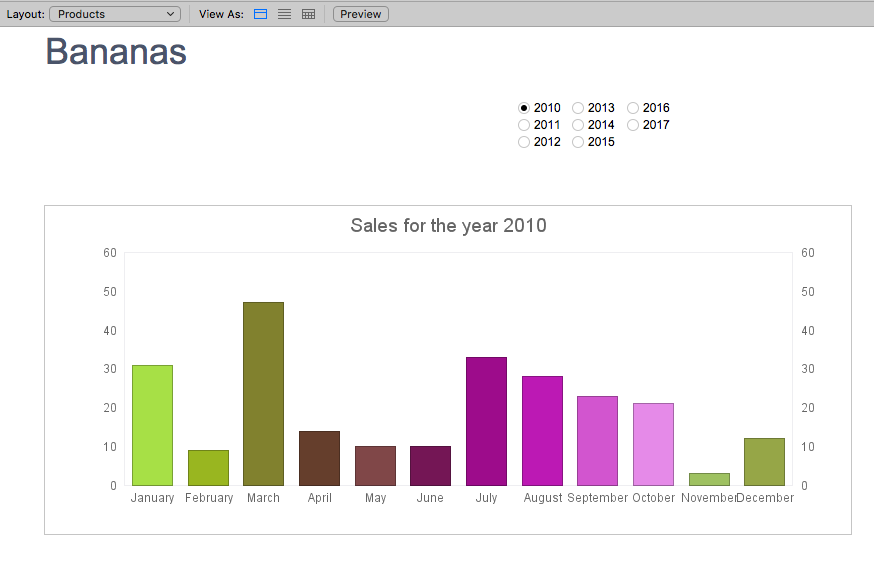Click the pink October bar
This screenshot has height=564, width=874.
point(653,445)
